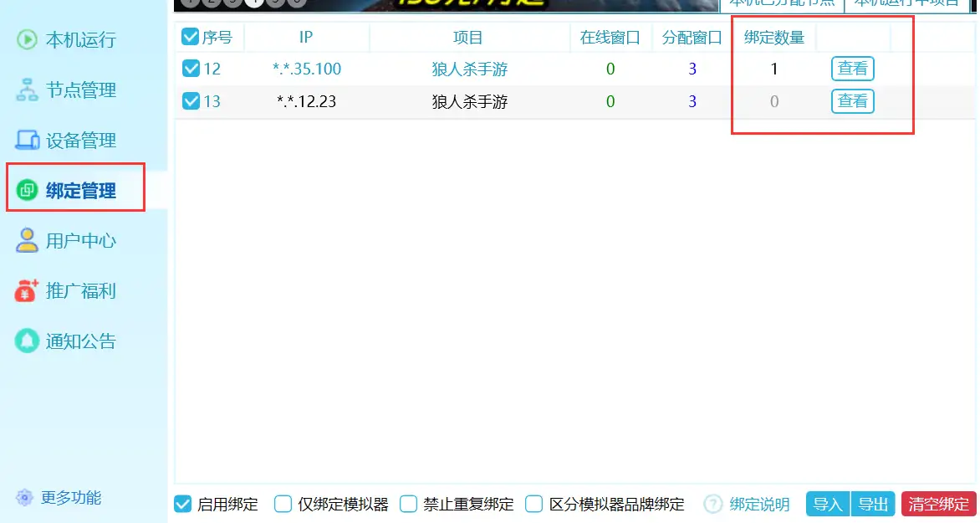Enable 区分模拟器品牌绑定 checkbox
Screen dimensions: 980x523
click(534, 504)
